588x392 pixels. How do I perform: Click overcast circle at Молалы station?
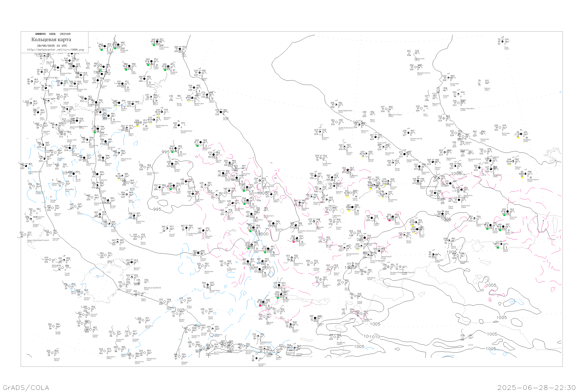point(315,318)
